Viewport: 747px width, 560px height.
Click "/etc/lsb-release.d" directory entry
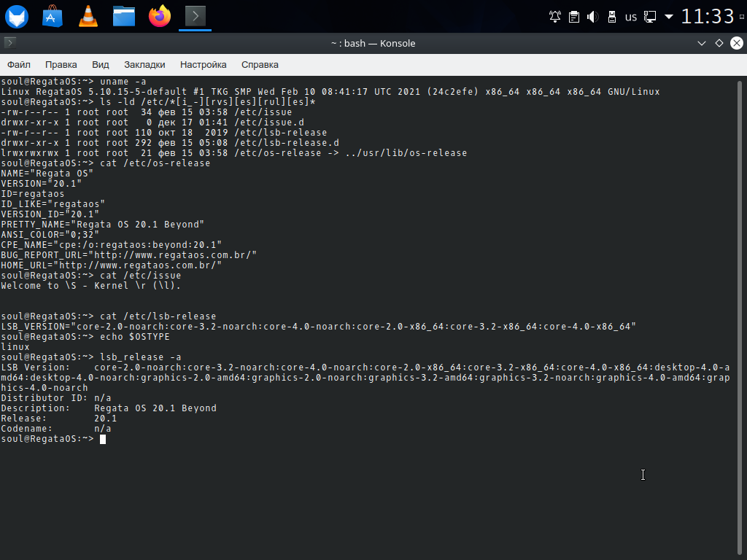point(286,143)
